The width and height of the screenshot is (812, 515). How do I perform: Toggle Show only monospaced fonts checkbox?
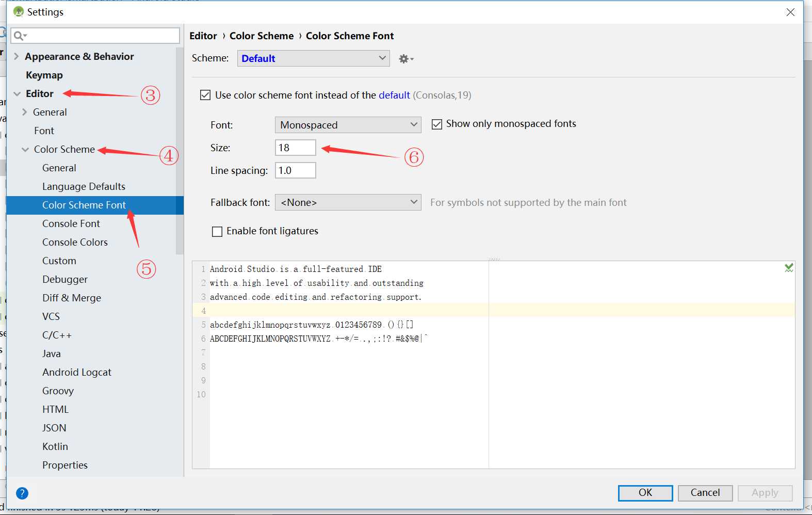pyautogui.click(x=437, y=124)
